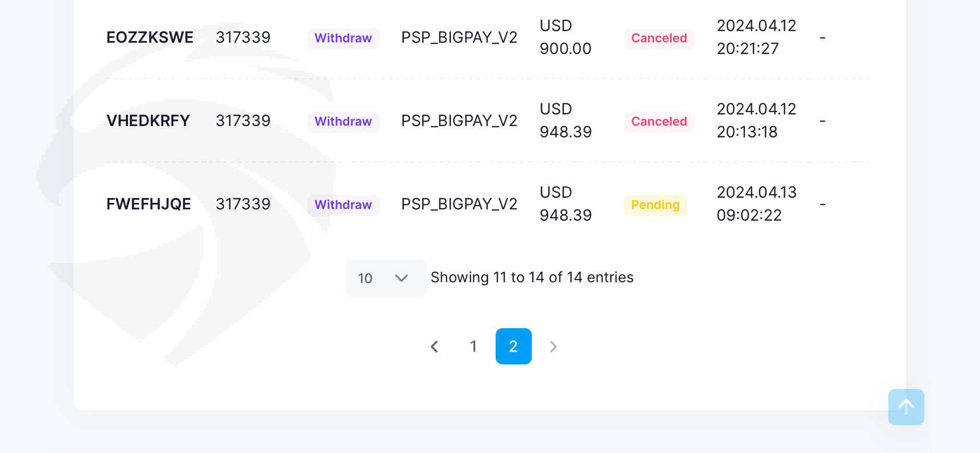This screenshot has height=453, width=980.
Task: Open the entries-per-page dropdown showing 10
Action: tap(386, 278)
